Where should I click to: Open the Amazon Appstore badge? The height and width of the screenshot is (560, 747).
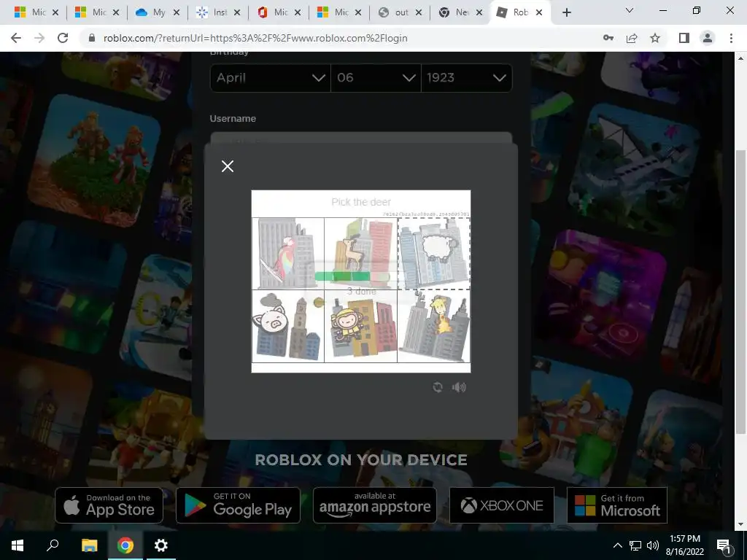point(375,505)
